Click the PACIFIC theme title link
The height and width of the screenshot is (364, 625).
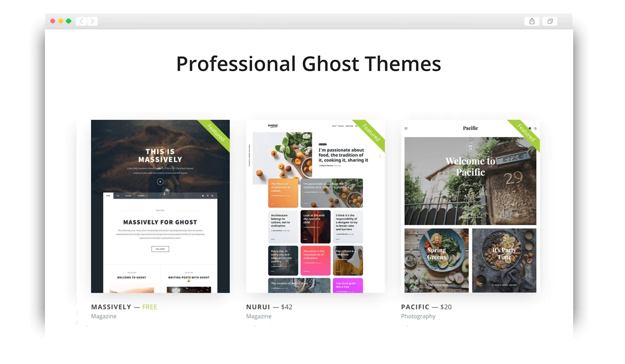pos(415,307)
